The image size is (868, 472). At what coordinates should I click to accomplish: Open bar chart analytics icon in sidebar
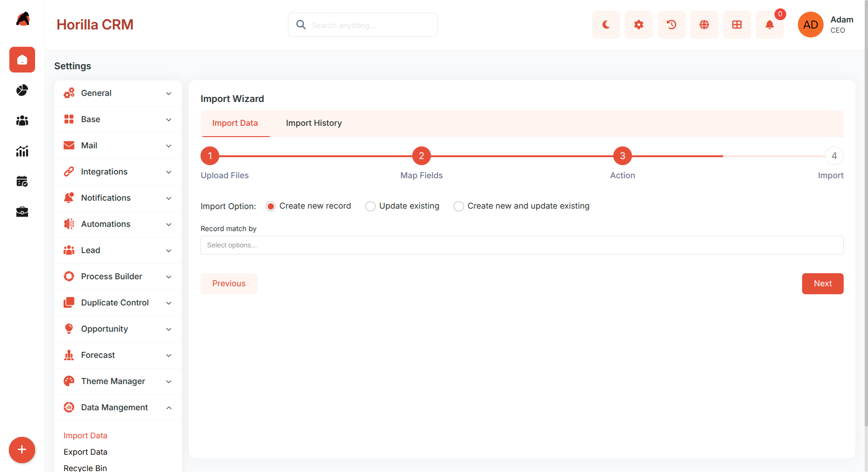22,151
